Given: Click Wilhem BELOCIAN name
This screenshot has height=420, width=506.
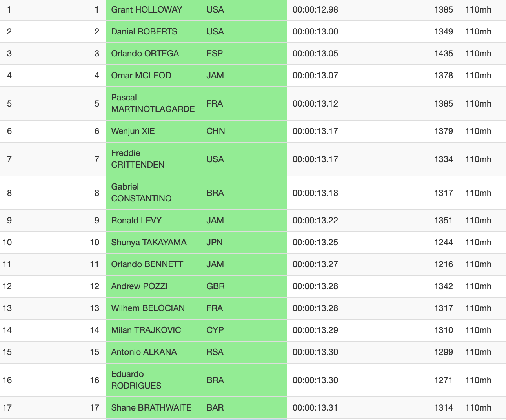Looking at the screenshot, I should (148, 308).
